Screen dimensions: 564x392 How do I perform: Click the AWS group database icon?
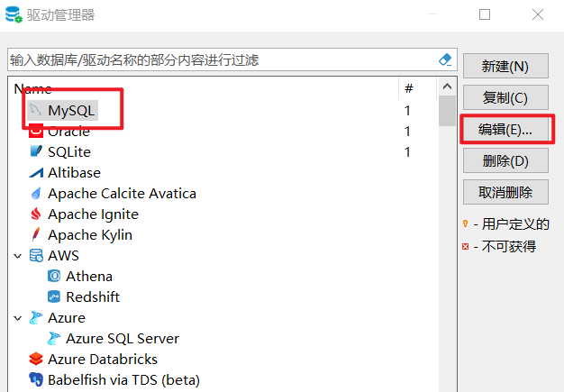(36, 255)
